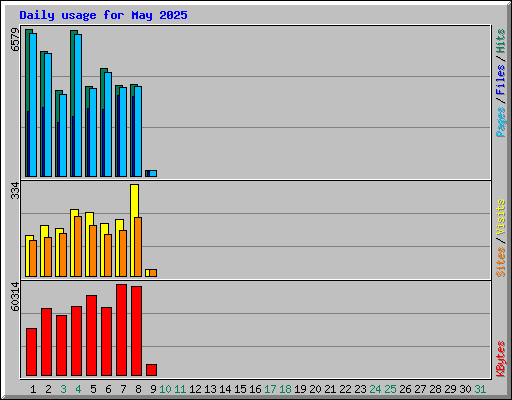Click the day 1 red KBytes bar
Image resolution: width=512 pixels, height=400 pixels.
[x=31, y=352]
